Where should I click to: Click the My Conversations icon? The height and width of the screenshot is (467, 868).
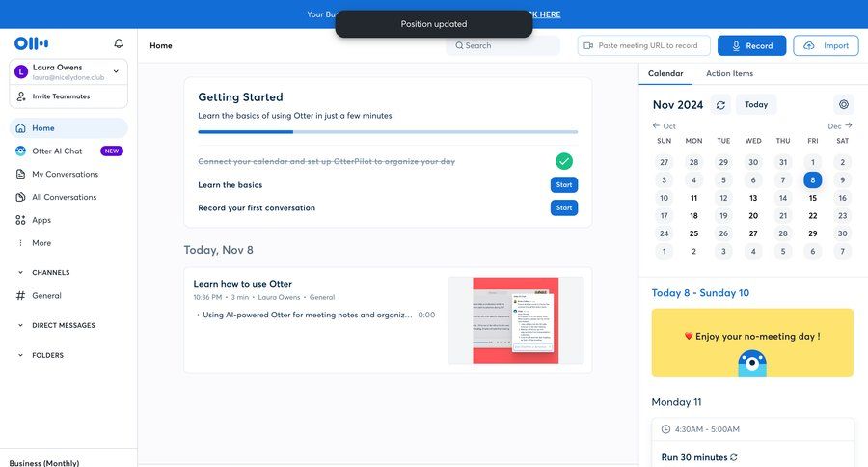click(20, 174)
